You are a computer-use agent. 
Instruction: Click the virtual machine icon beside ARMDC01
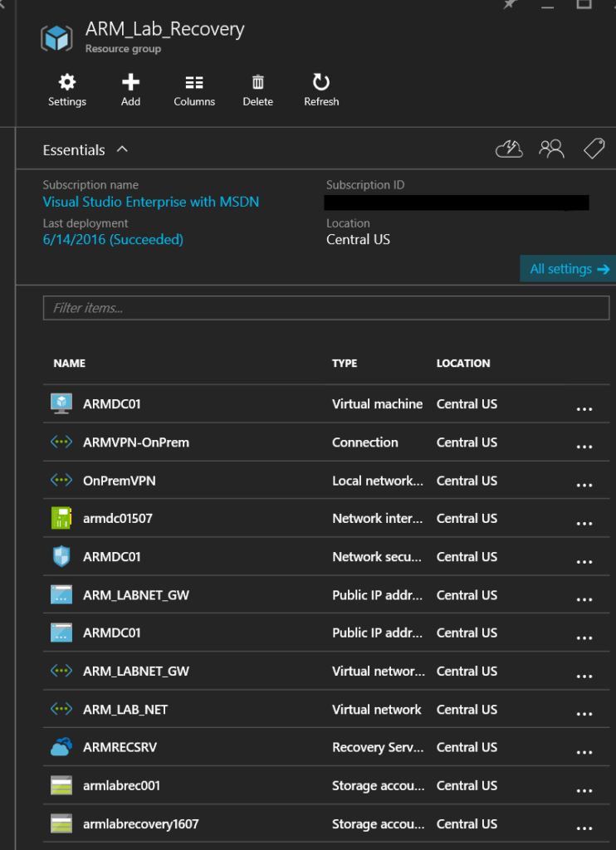[x=61, y=403]
